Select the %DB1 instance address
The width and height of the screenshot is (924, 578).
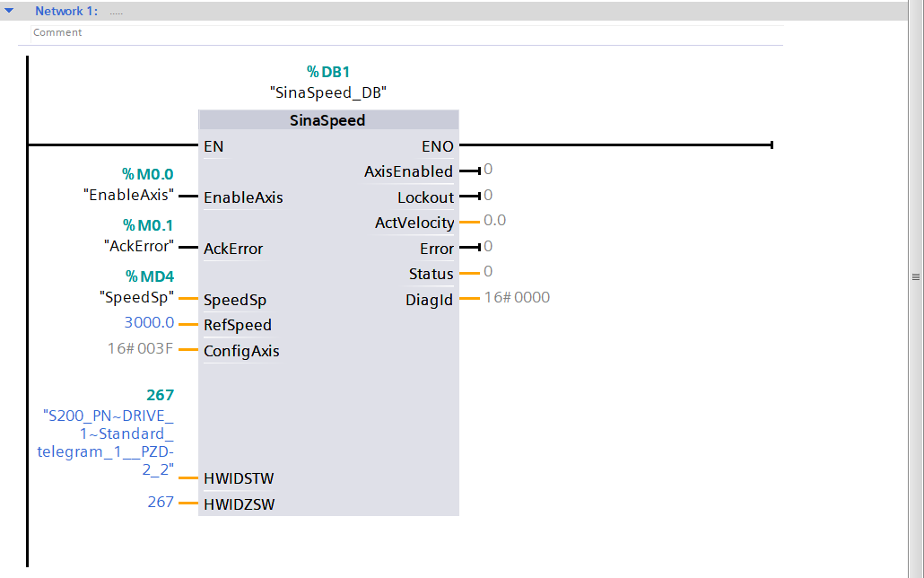328,72
